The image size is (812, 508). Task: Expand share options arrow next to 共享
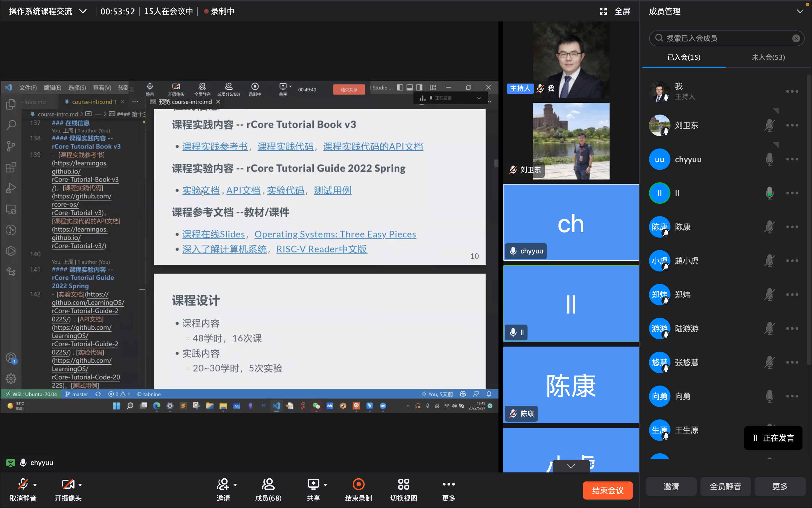pyautogui.click(x=325, y=485)
